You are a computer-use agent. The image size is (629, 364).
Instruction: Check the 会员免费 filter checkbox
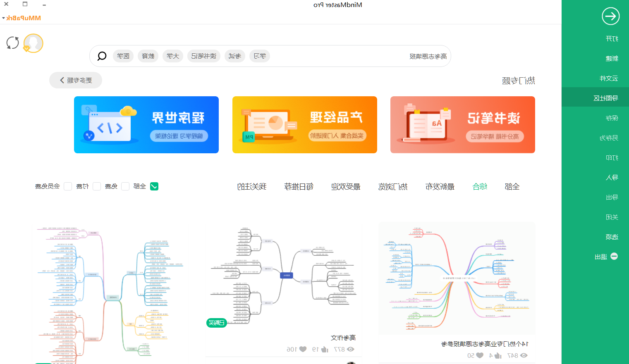coord(68,186)
